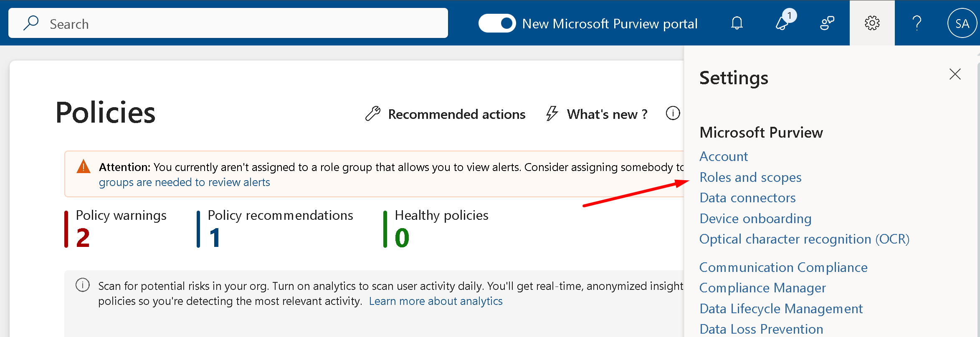This screenshot has height=337, width=980.
Task: Click the settings gear icon
Action: (872, 23)
